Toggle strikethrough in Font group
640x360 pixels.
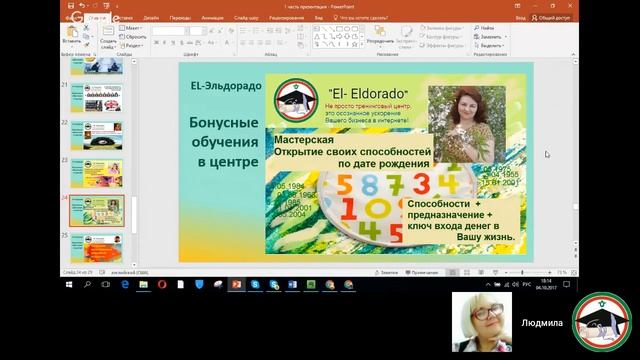click(190, 42)
